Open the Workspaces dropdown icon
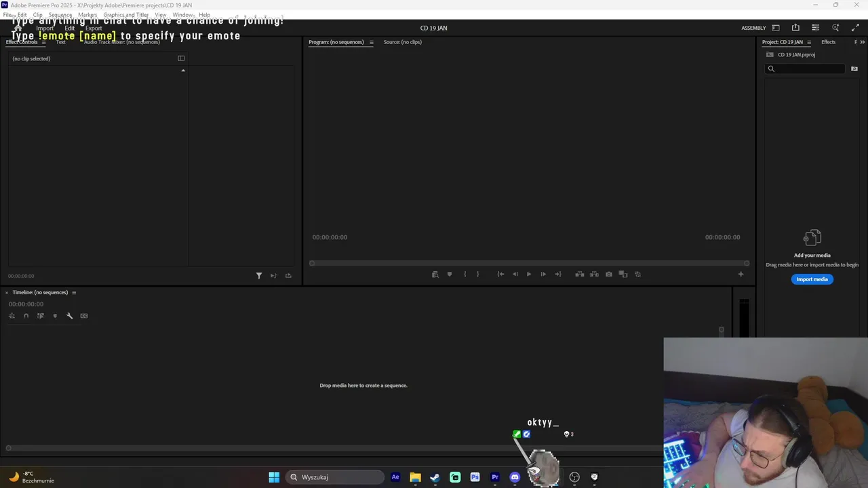The width and height of the screenshot is (868, 488). point(776,28)
